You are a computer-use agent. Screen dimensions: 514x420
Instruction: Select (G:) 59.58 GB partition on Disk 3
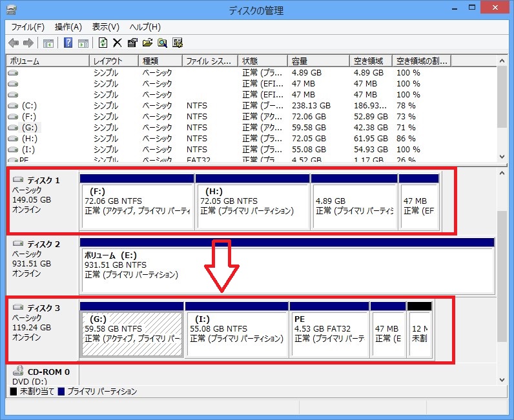click(x=132, y=330)
